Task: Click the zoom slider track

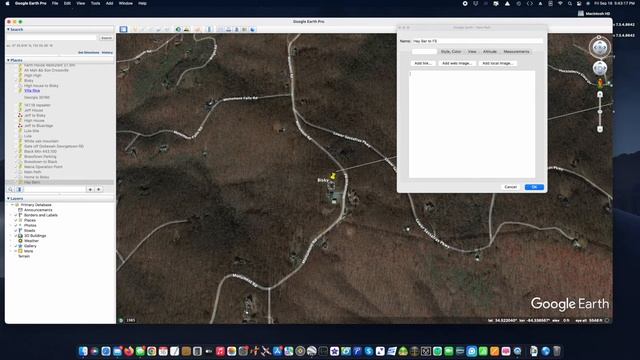Action: click(x=600, y=112)
